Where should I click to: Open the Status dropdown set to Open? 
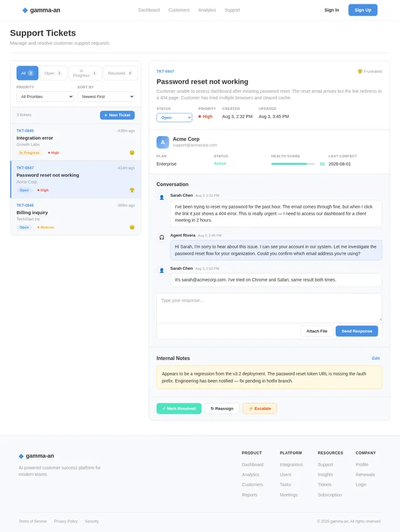pyautogui.click(x=174, y=117)
